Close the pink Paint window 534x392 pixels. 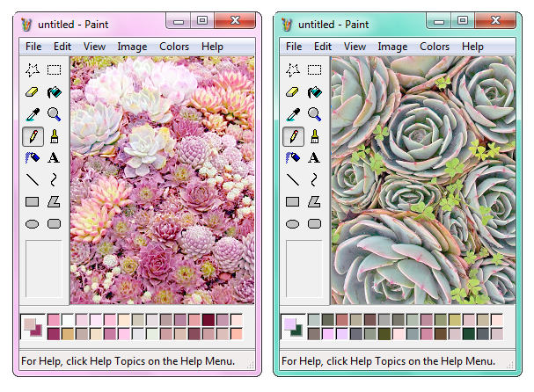point(235,21)
